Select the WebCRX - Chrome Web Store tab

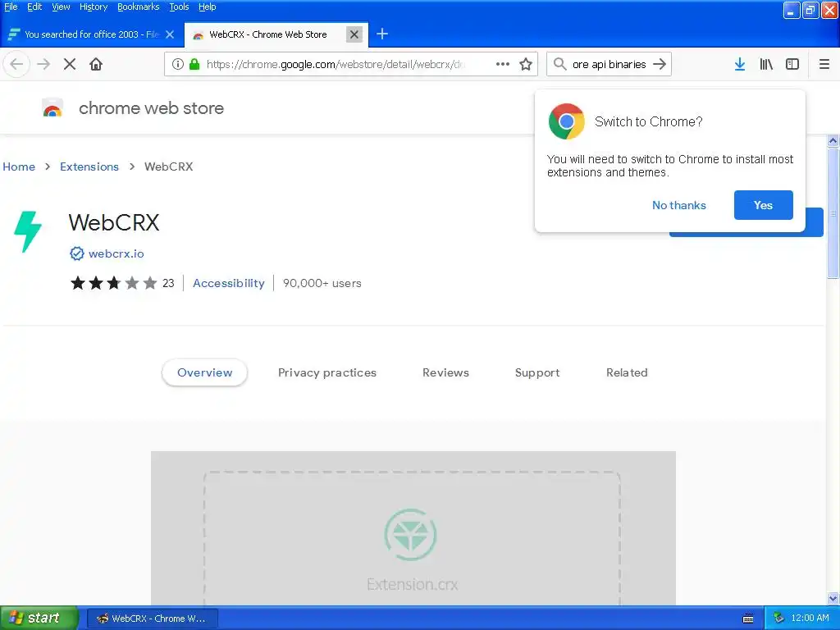(276, 34)
